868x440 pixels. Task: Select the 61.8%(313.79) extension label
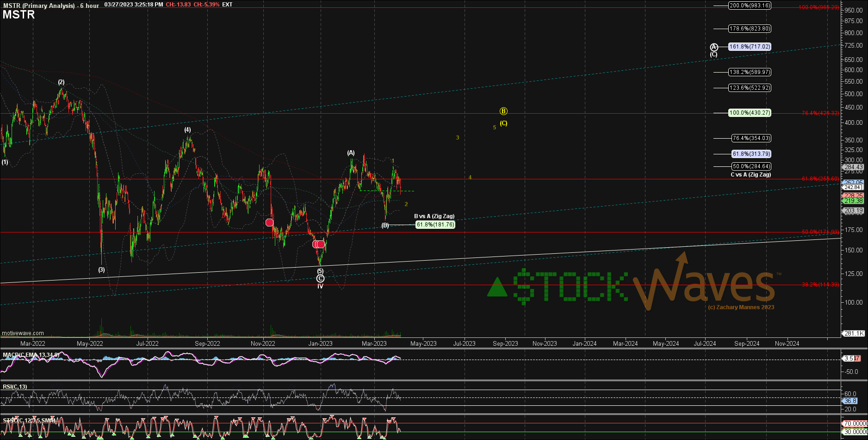(751, 154)
